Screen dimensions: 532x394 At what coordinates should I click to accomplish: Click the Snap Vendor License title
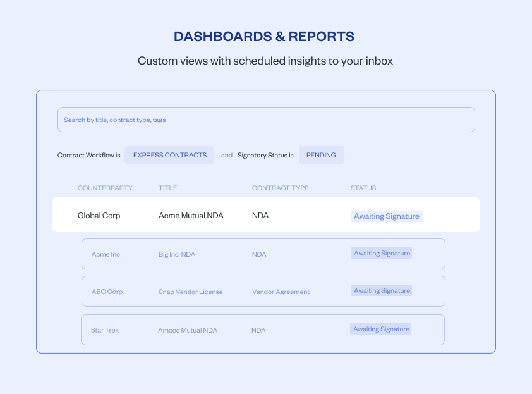[190, 292]
